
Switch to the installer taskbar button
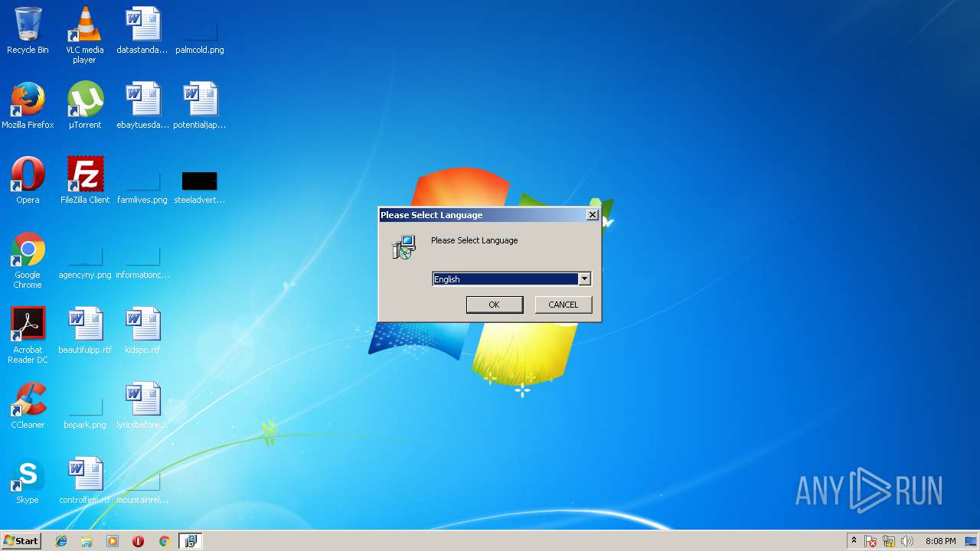[x=190, y=541]
